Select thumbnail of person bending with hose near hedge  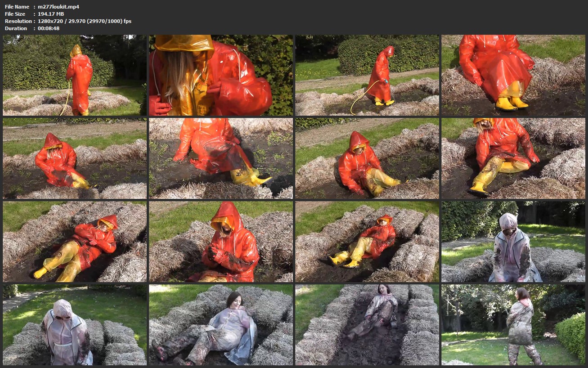pos(367,75)
